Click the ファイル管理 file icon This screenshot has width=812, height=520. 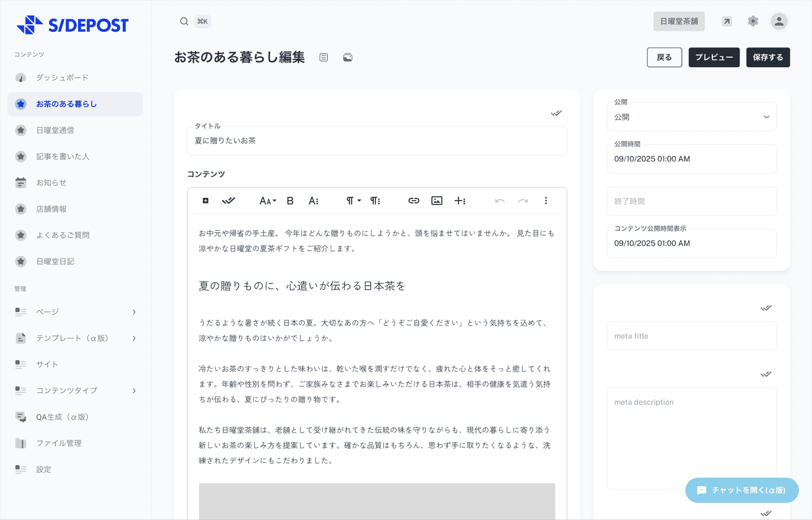(21, 443)
